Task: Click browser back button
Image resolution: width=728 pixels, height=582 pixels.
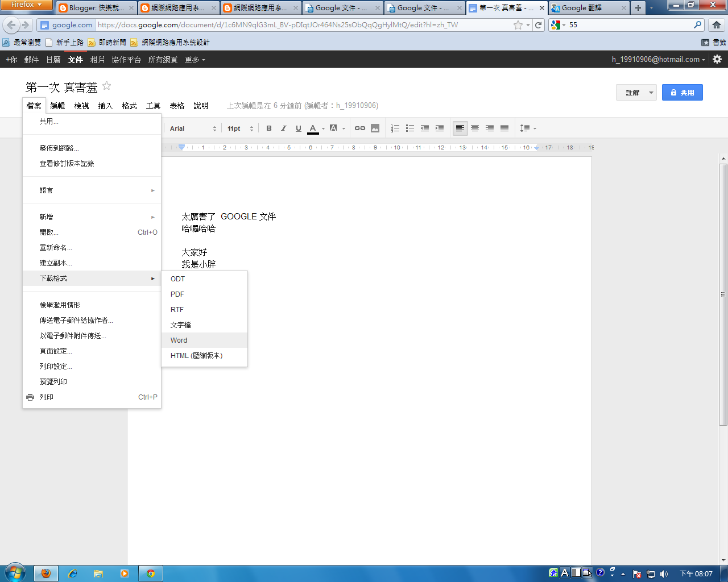Action: tap(11, 25)
